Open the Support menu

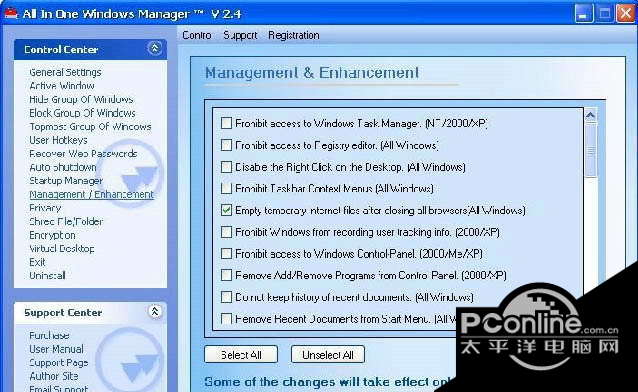(240, 35)
